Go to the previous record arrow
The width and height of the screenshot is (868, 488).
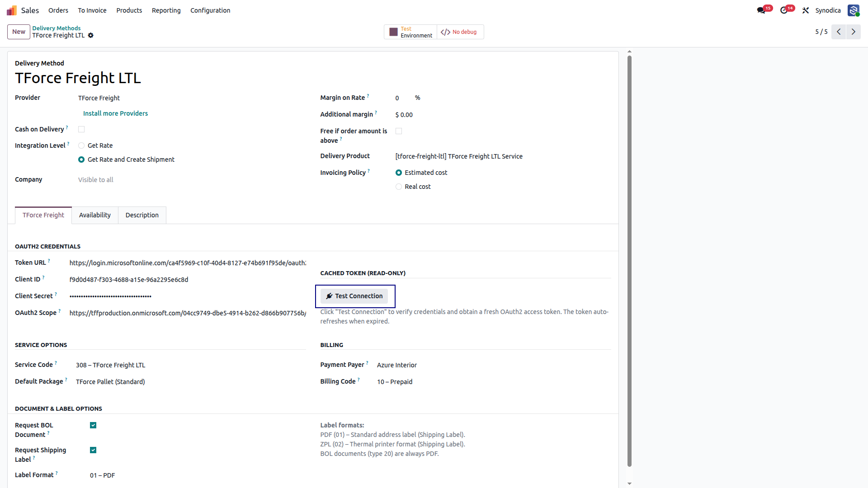(839, 32)
